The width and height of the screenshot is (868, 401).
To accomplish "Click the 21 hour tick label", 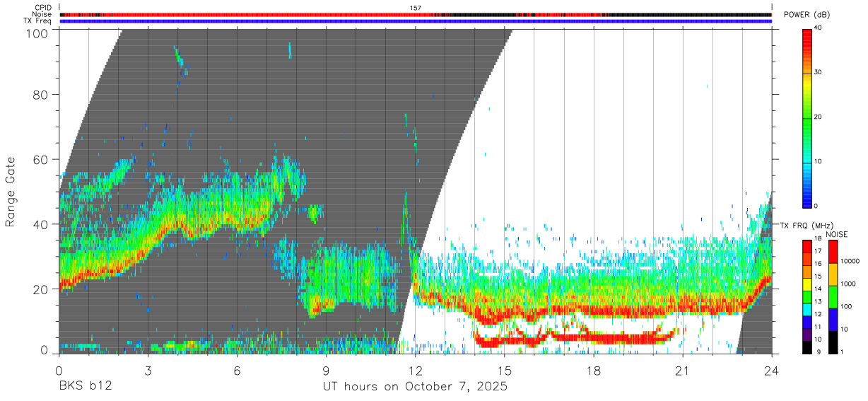I will pos(683,370).
